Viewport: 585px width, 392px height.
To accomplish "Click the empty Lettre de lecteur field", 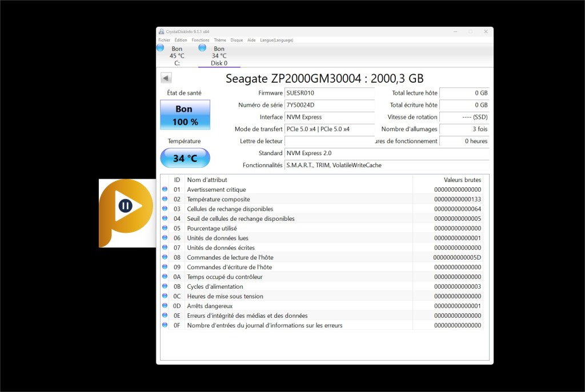I will point(330,141).
